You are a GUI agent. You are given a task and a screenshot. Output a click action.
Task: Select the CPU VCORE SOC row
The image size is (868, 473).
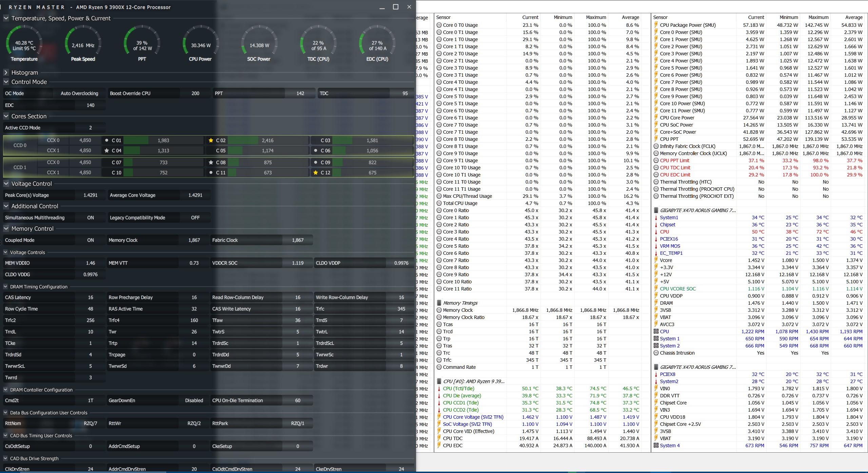pos(758,289)
